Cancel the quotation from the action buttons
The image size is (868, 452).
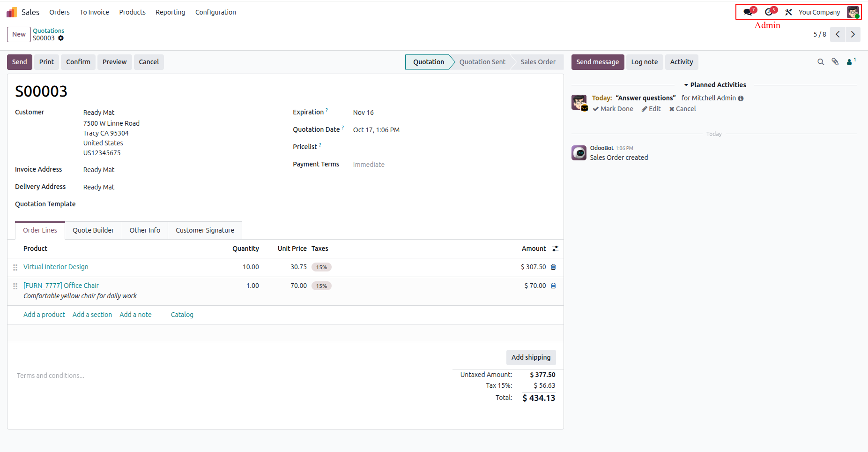(x=149, y=62)
